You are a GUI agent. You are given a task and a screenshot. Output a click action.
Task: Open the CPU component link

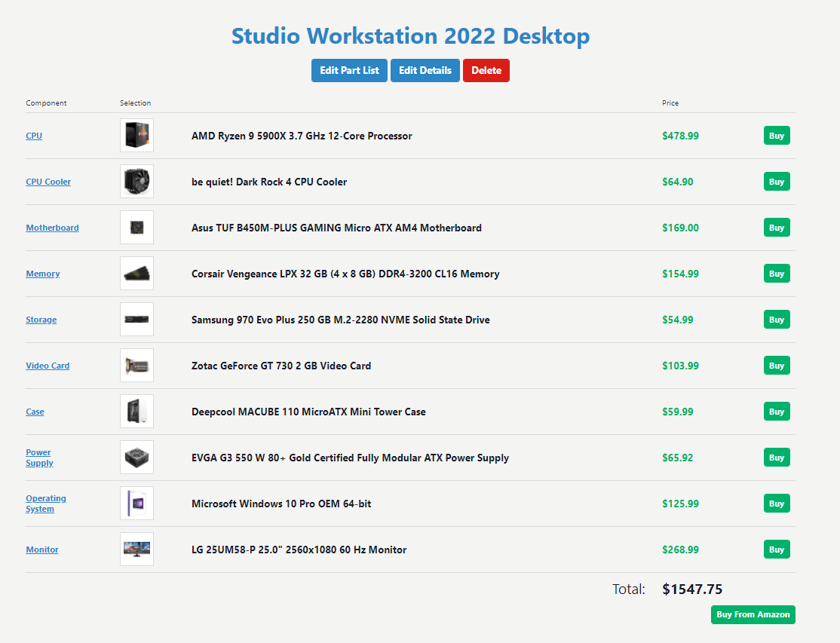click(34, 136)
